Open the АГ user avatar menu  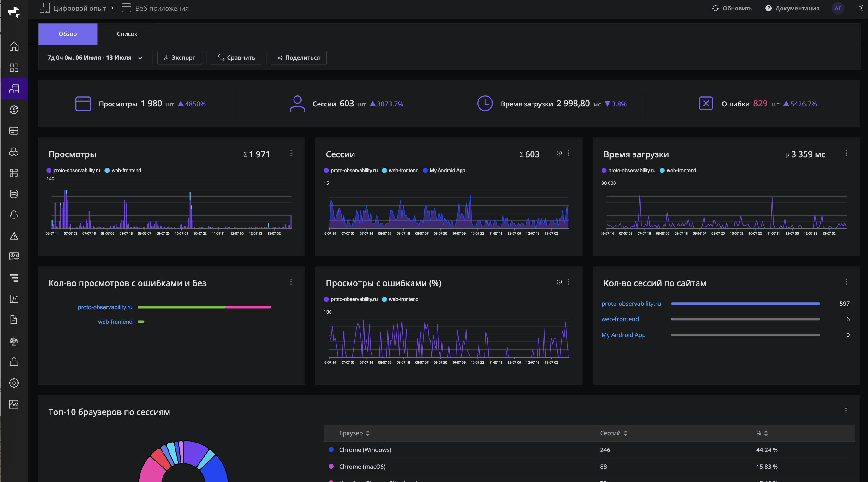pos(838,8)
